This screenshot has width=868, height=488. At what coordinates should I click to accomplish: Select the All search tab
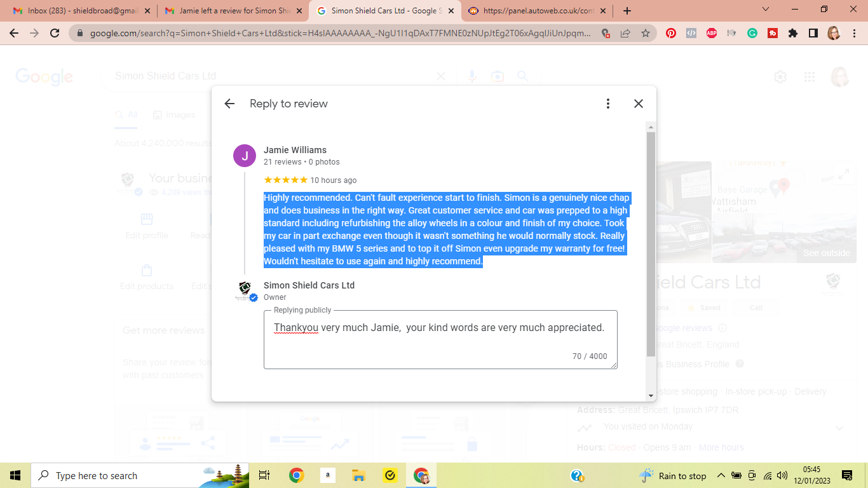pyautogui.click(x=126, y=115)
